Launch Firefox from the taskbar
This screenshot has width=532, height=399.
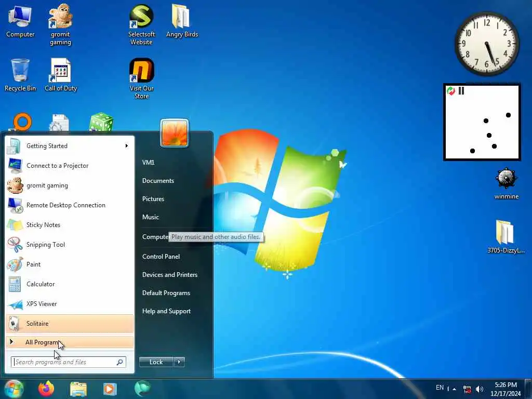[46, 389]
